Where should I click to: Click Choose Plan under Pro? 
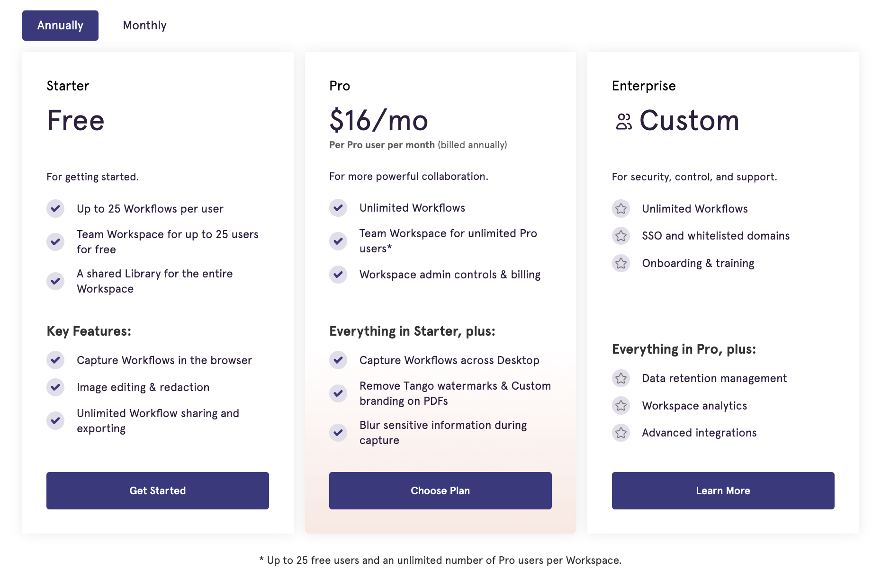point(440,490)
